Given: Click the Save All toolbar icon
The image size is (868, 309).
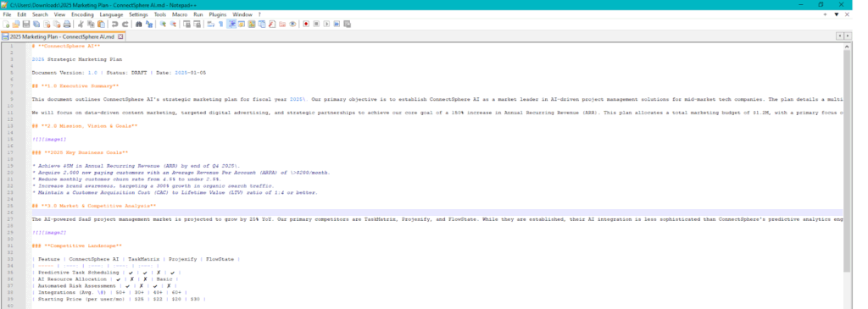Looking at the screenshot, I should (x=36, y=25).
